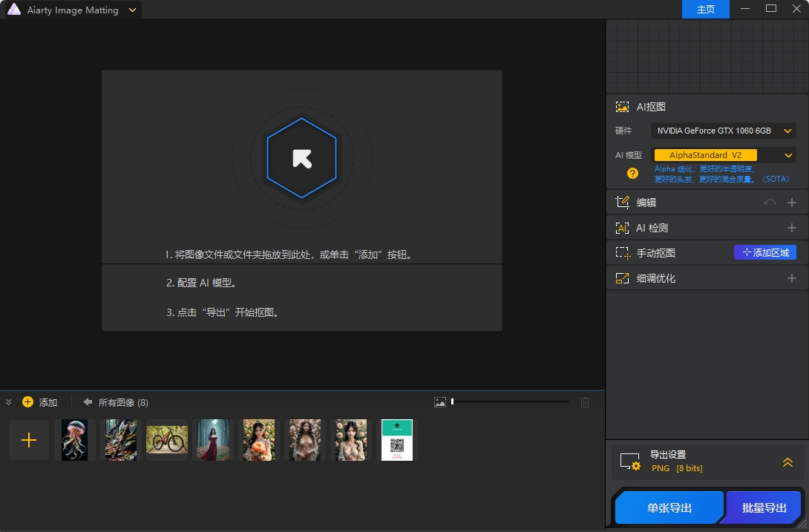Click the yellow add plus circle icon
This screenshot has height=532, width=809.
(x=28, y=402)
